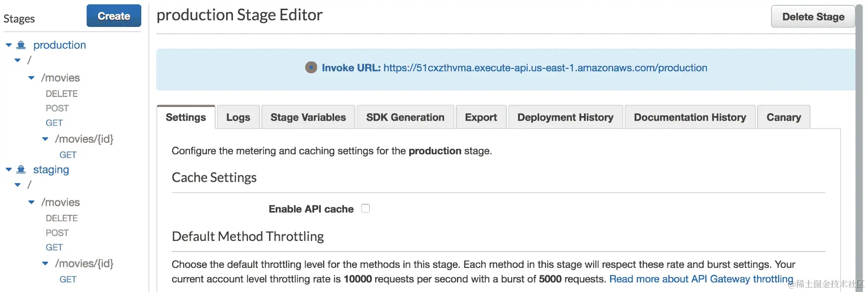Open the Canary tab

[784, 117]
